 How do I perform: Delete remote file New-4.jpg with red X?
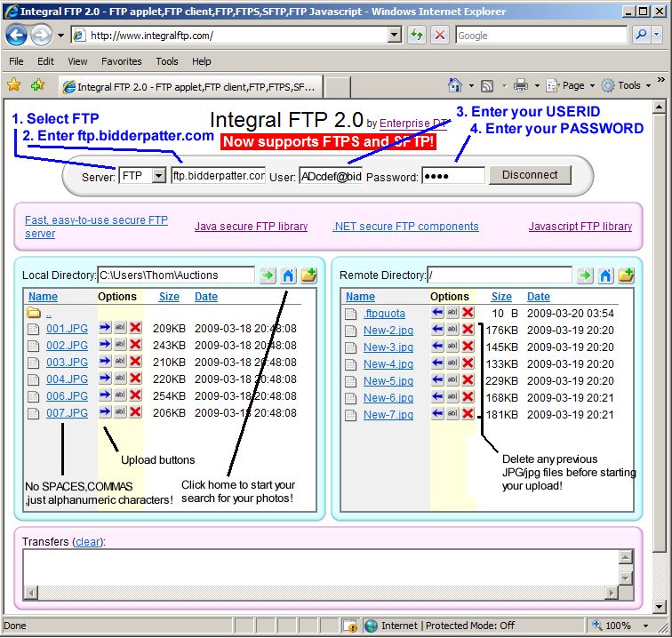coord(468,363)
